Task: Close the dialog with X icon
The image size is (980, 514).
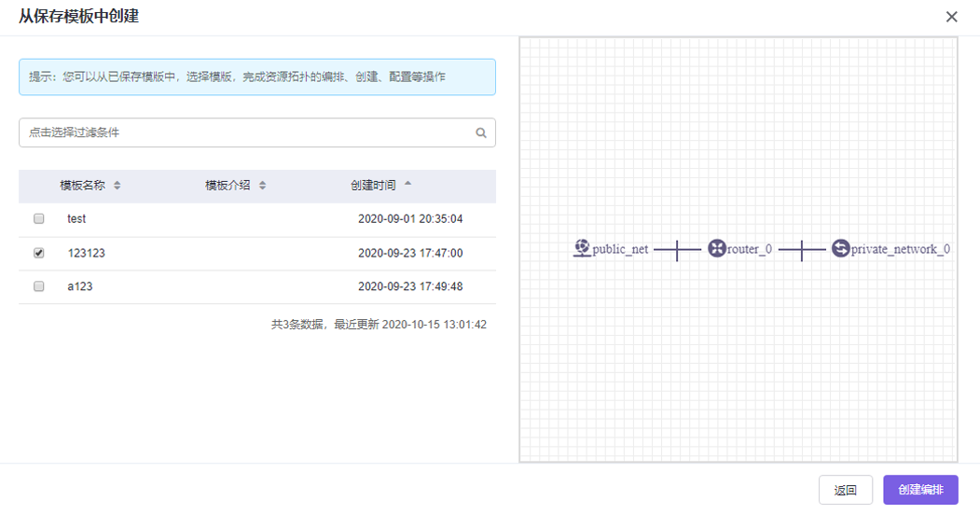Action: tap(951, 17)
